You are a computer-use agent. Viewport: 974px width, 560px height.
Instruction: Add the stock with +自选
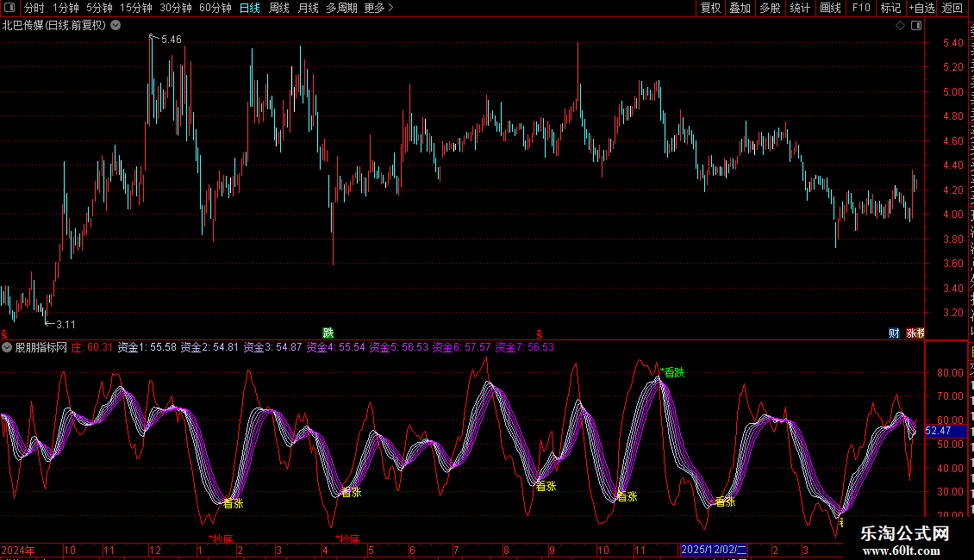click(x=921, y=8)
